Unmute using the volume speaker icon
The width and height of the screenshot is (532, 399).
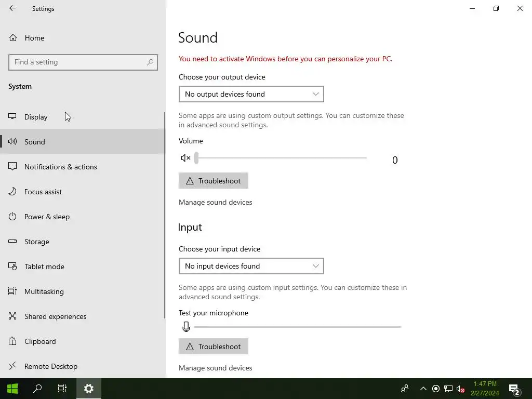185,158
